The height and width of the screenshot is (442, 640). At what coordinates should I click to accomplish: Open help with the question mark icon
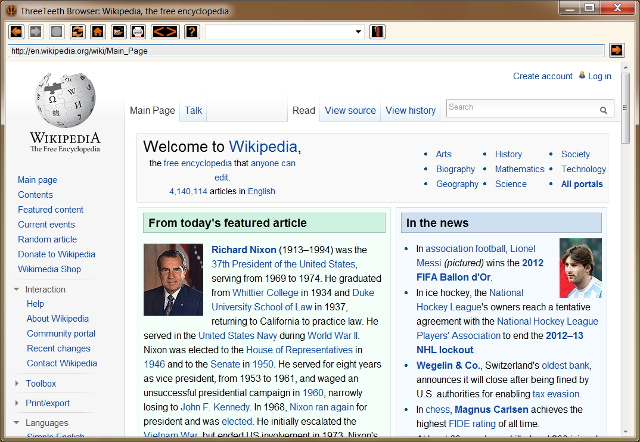click(x=191, y=31)
